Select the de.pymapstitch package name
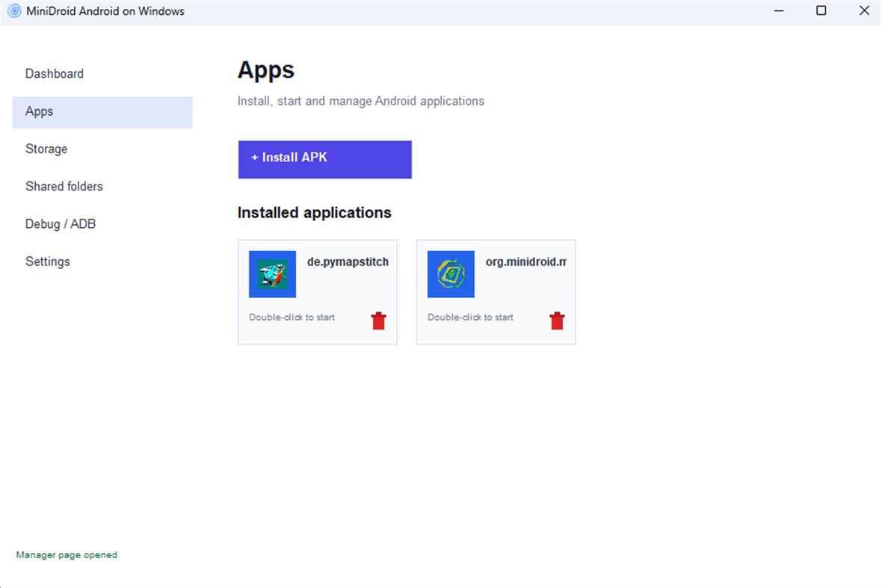The width and height of the screenshot is (882, 588). (x=348, y=262)
